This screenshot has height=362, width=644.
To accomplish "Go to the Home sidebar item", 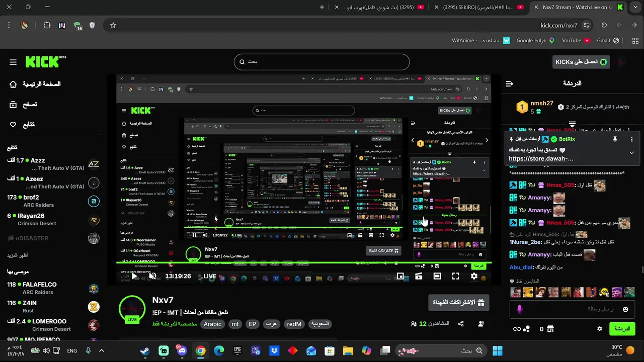I will [34, 84].
